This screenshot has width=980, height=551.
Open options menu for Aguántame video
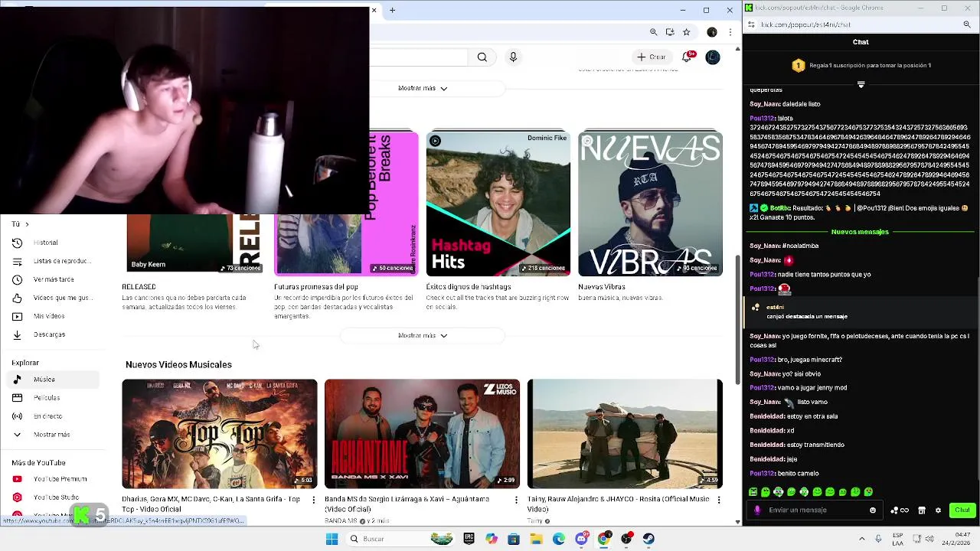coord(516,500)
